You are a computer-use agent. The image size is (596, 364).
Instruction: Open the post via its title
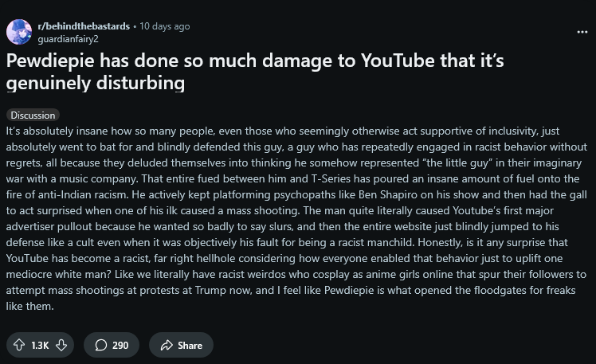255,71
